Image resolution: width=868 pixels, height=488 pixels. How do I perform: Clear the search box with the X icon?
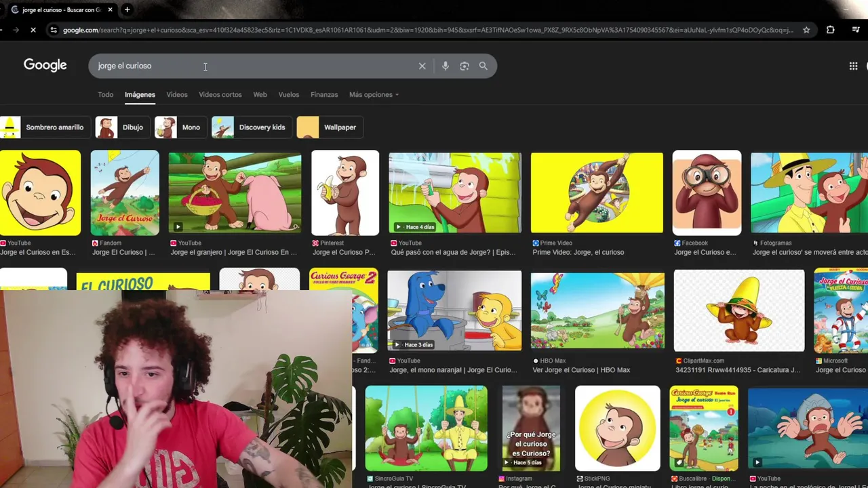[422, 66]
